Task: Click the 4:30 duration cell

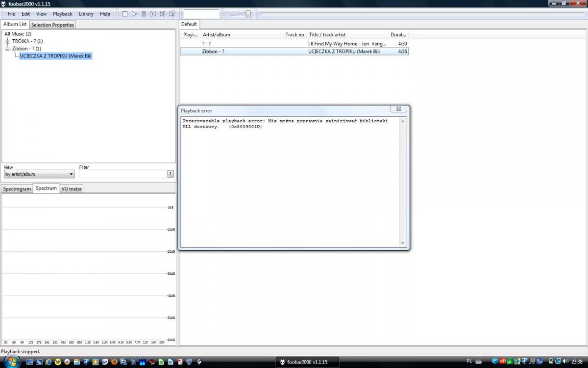Action: [402, 44]
